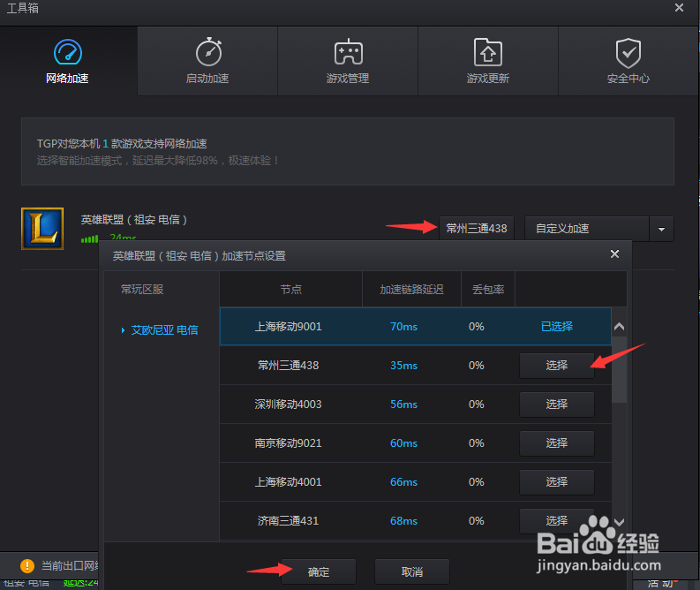
Task: Click the 常玩区服 header label
Action: (x=142, y=290)
